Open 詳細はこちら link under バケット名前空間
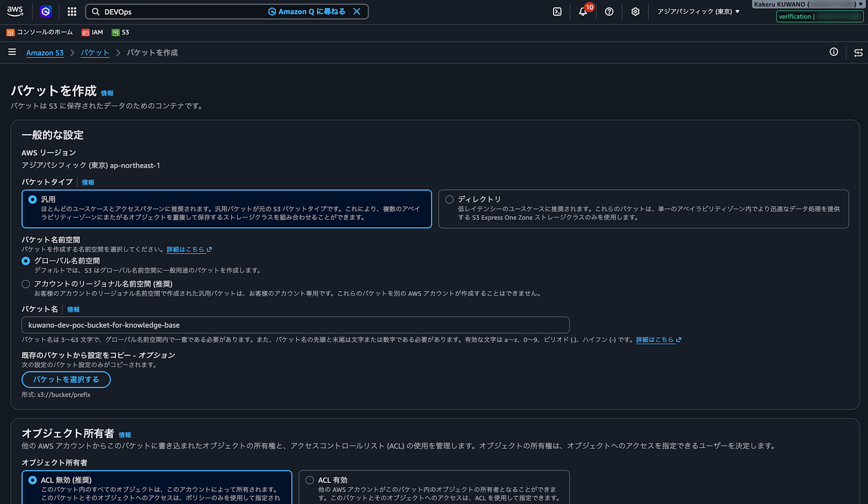The width and height of the screenshot is (868, 504). 189,249
